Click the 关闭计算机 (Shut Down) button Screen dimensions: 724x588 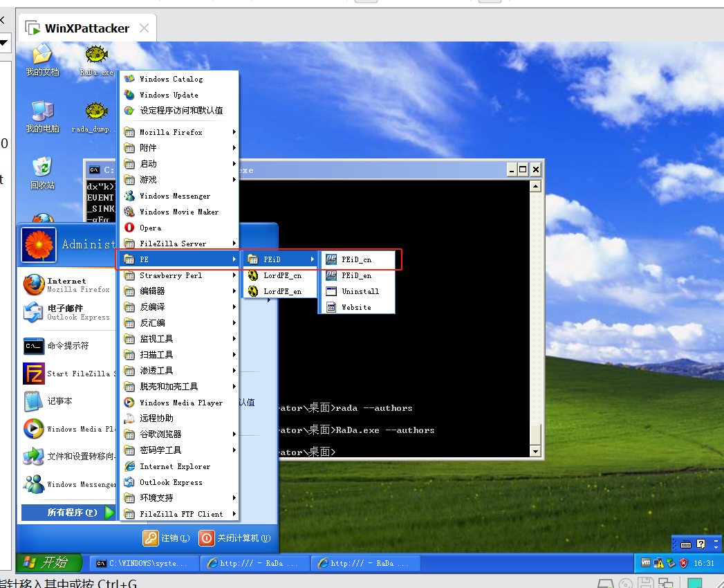click(x=235, y=538)
